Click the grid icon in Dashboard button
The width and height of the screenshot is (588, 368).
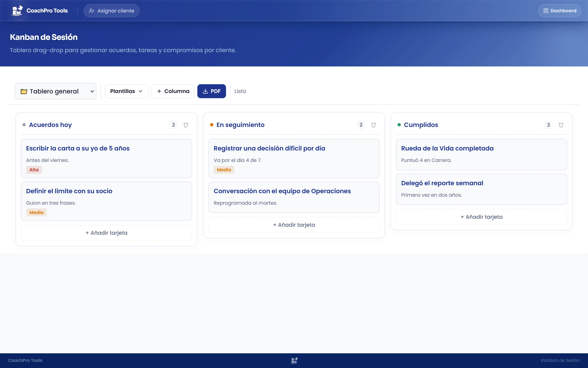[546, 11]
